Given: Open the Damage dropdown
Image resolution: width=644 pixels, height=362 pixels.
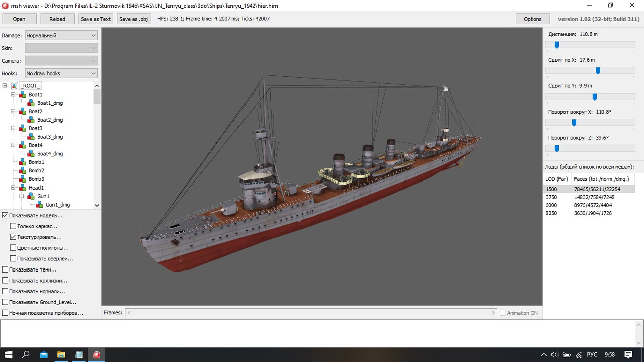Looking at the screenshot, I should tap(61, 35).
